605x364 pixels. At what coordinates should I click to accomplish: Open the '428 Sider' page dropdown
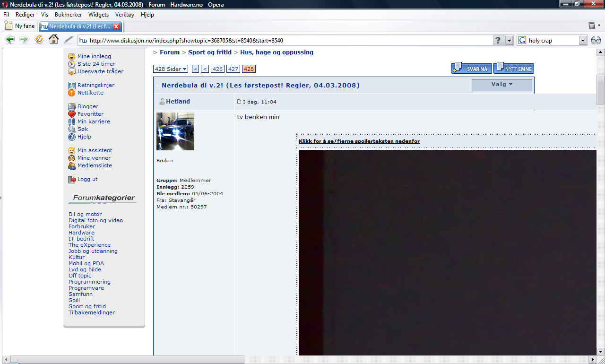pyautogui.click(x=171, y=69)
